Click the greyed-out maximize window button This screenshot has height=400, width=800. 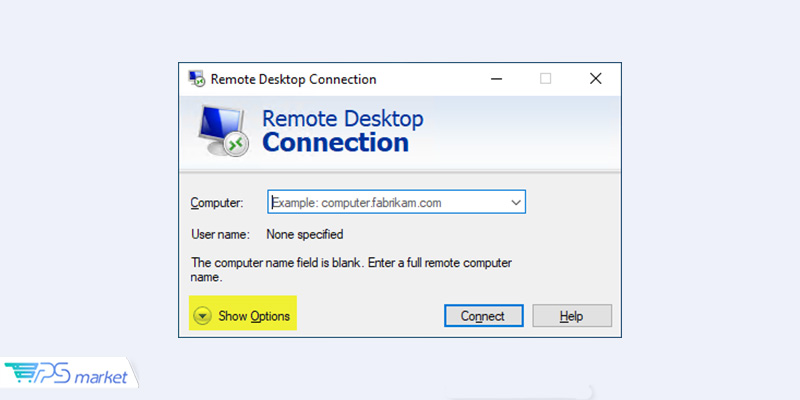(545, 79)
